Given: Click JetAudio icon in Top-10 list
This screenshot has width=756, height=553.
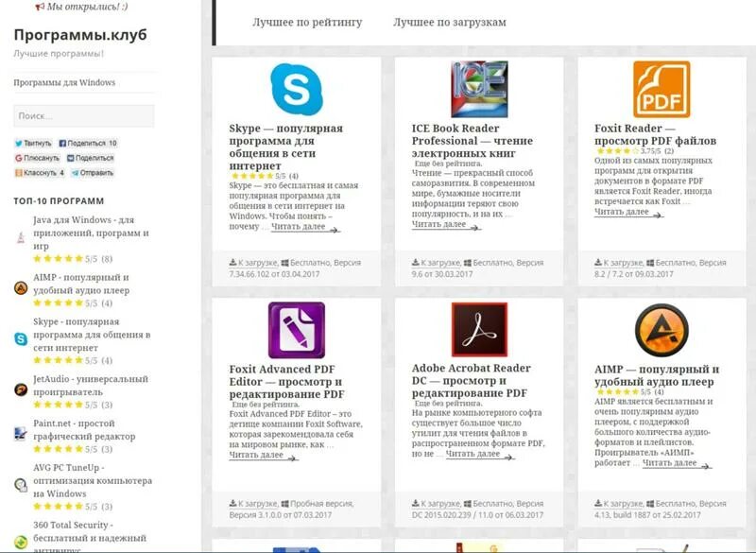Looking at the screenshot, I should tap(21, 389).
